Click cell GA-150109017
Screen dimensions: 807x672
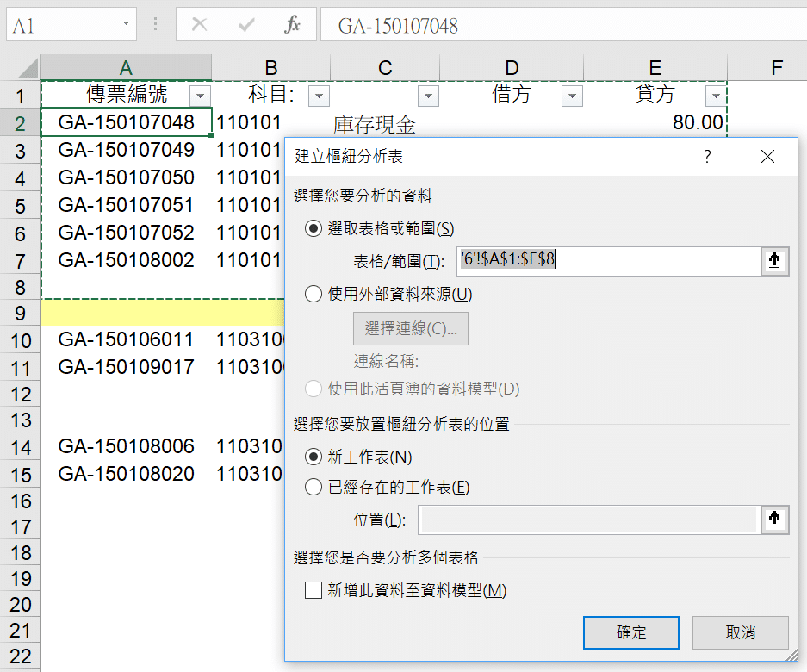(126, 367)
